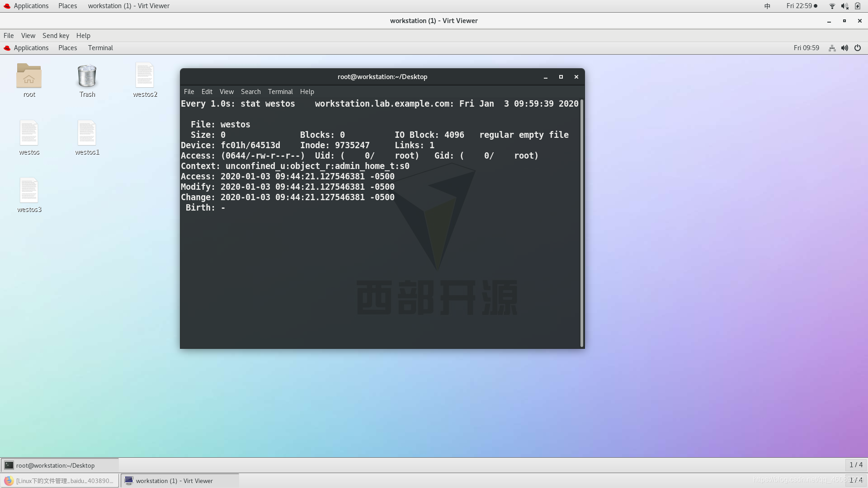Click the "Device: fc01h/64513d" text

pos(231,145)
